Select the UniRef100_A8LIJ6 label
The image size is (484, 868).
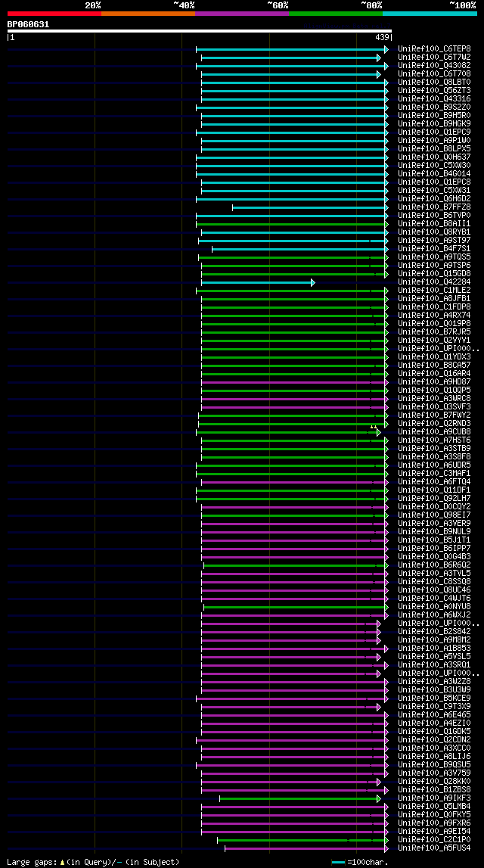point(434,757)
